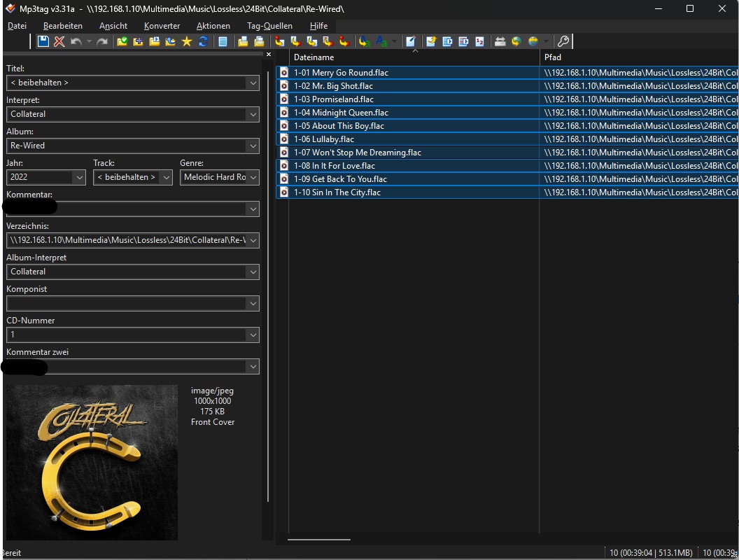
Task: Expand the CD-Nummer dropdown
Action: click(x=253, y=335)
